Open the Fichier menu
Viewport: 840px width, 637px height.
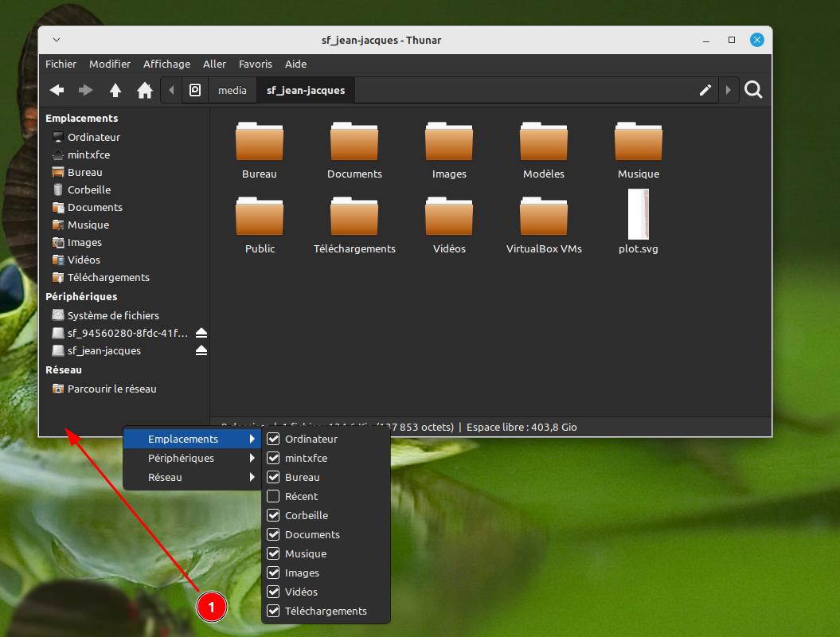coord(61,64)
